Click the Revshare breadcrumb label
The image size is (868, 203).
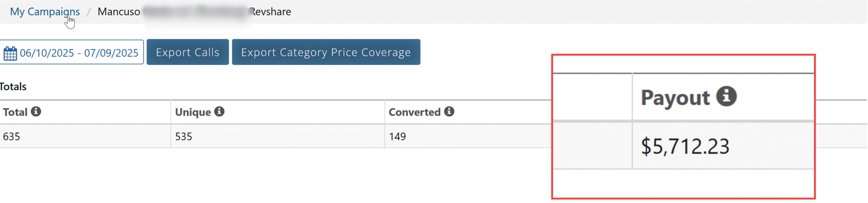pyautogui.click(x=271, y=12)
